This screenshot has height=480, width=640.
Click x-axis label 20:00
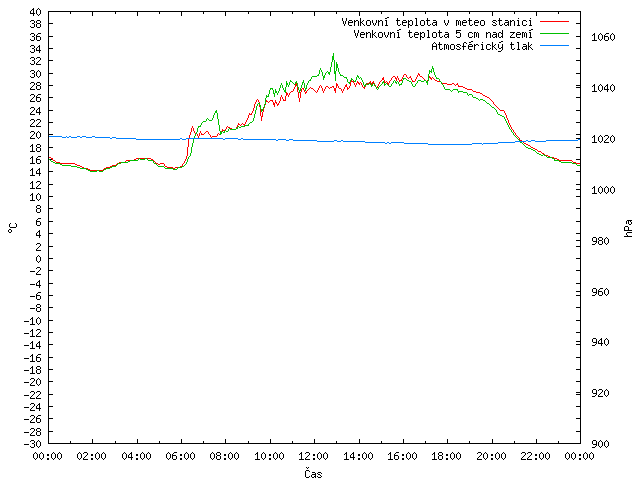coord(491,456)
